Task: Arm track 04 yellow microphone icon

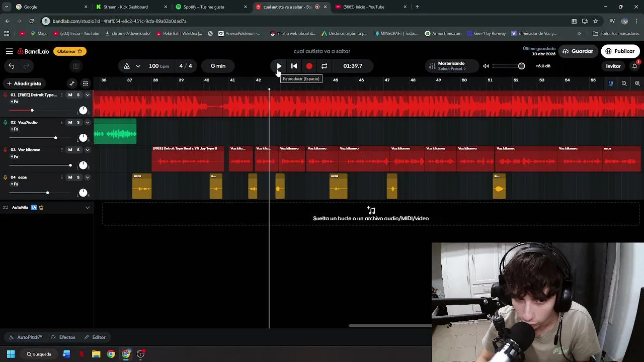Action: [x=6, y=177]
